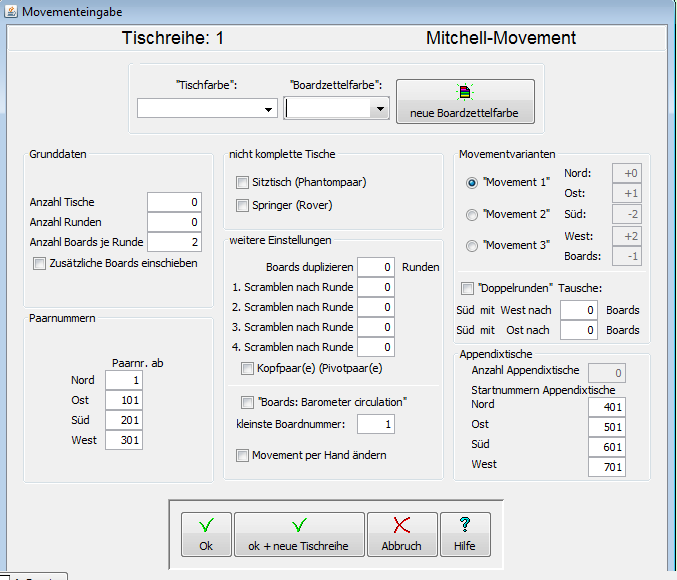The width and height of the screenshot is (677, 580).
Task: Click the 1. Scramblen nach Runde field
Action: coord(376,287)
